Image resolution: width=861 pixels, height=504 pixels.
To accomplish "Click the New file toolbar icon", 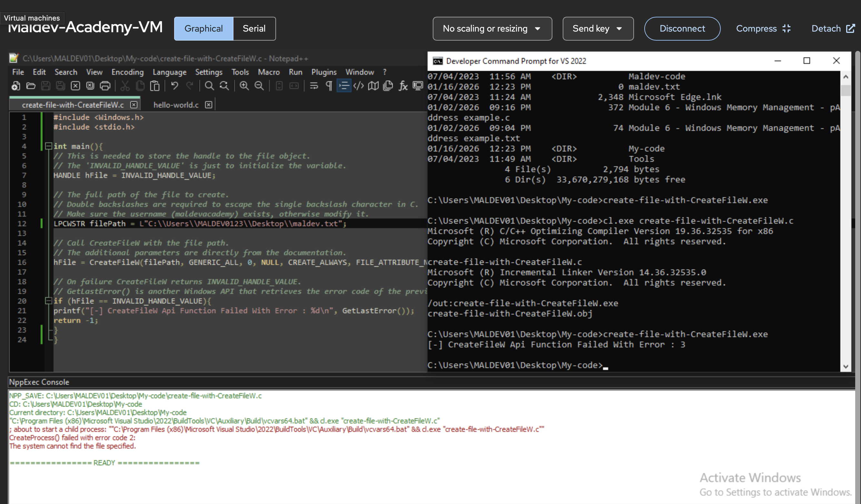I will click(16, 86).
